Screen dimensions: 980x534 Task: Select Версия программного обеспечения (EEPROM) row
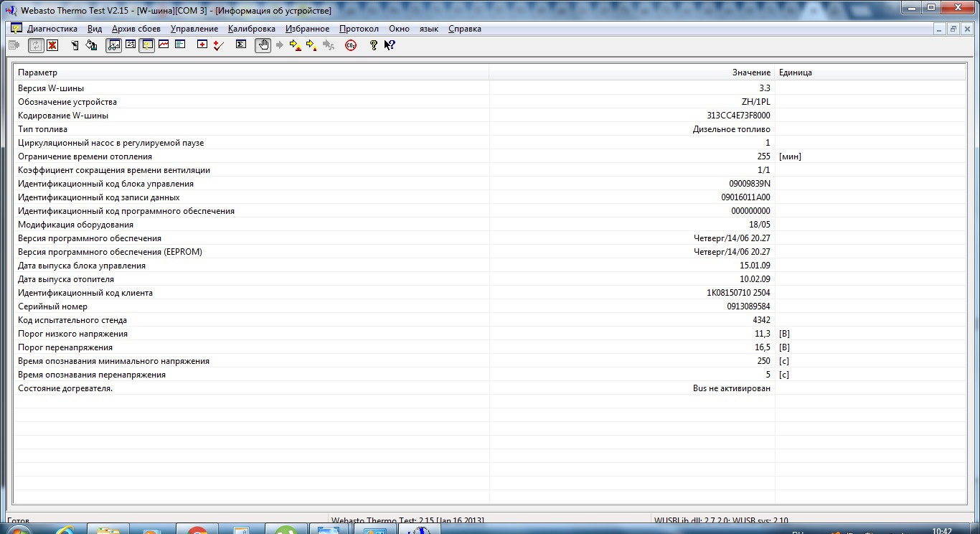pos(490,252)
